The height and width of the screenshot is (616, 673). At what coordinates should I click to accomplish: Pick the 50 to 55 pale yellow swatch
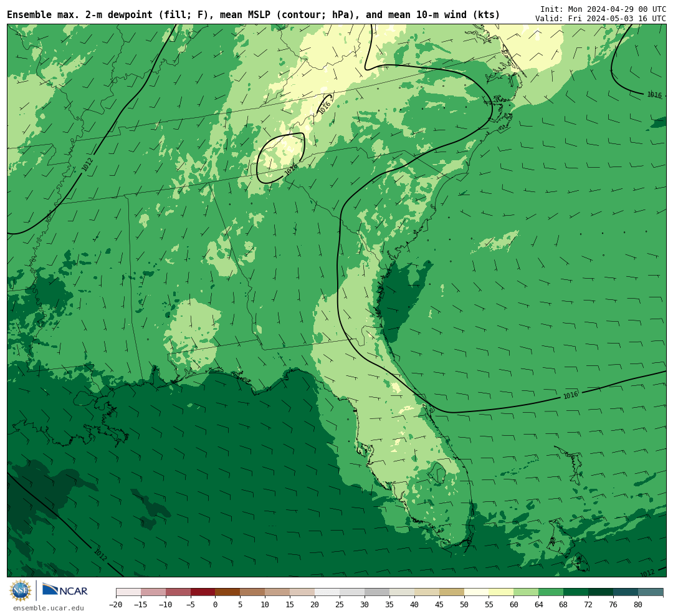[x=477, y=592]
